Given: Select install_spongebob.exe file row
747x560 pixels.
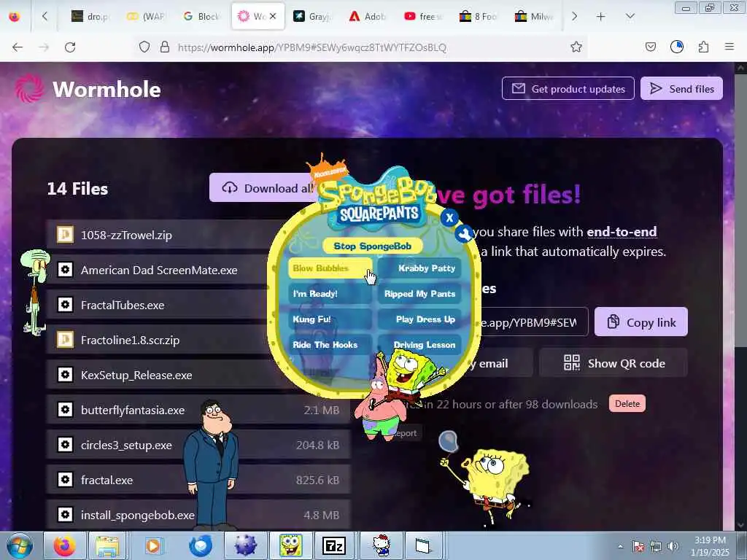Looking at the screenshot, I should [198, 515].
